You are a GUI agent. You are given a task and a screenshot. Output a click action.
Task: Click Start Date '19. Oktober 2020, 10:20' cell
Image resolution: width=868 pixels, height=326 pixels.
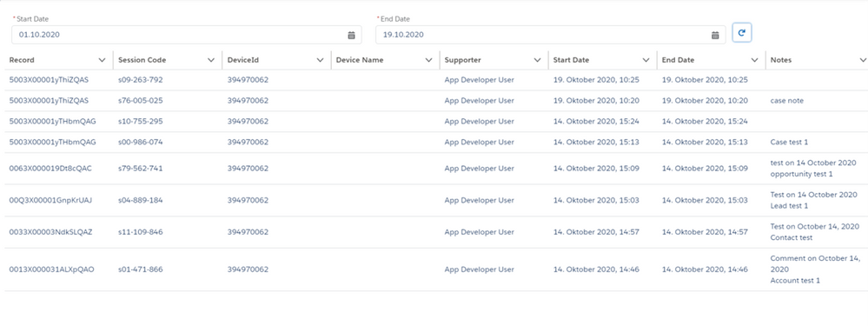[x=596, y=101]
